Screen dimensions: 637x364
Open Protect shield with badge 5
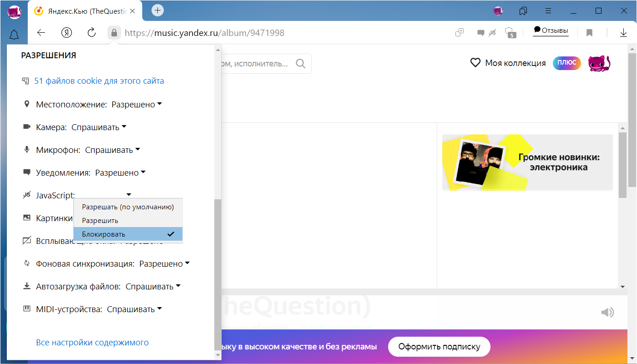pos(511,33)
